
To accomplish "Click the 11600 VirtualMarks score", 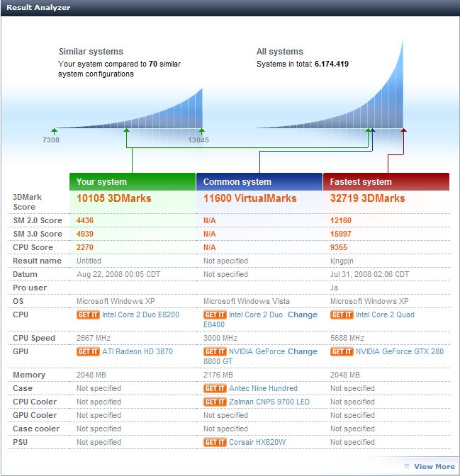I will (x=249, y=198).
